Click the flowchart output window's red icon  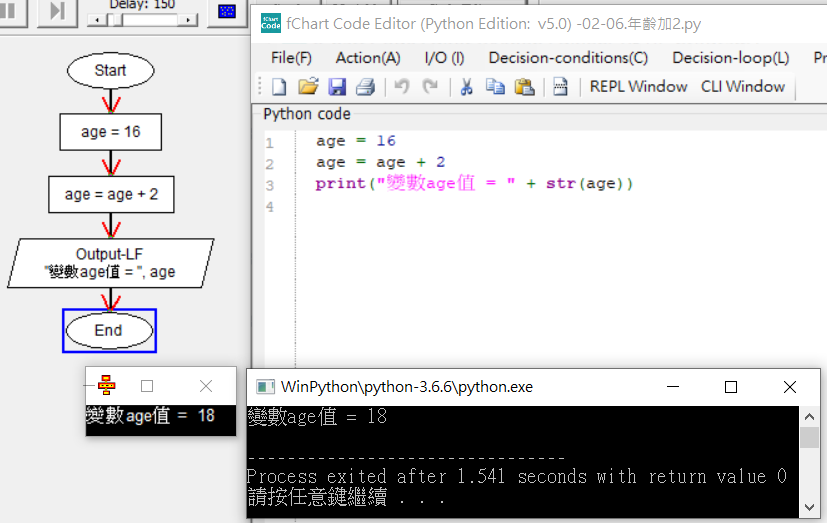pos(107,385)
